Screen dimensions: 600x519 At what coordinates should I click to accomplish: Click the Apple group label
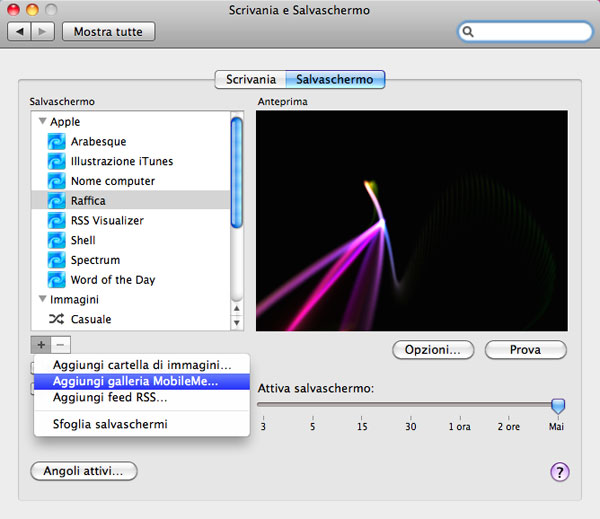[65, 121]
